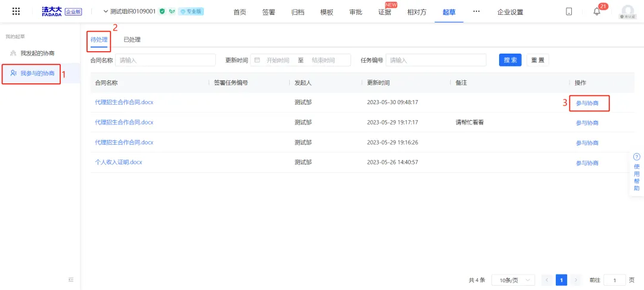Open 个人收入证明.docx contract link

[119, 163]
